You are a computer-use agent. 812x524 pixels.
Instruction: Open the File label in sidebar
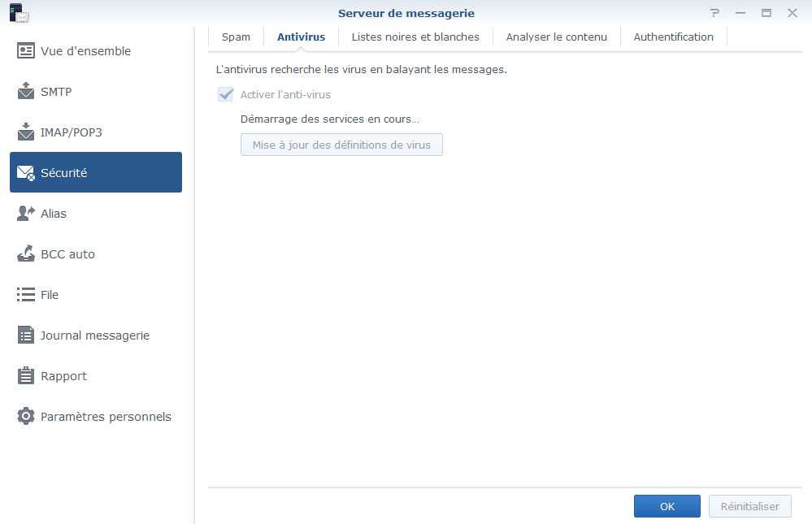[x=50, y=295]
